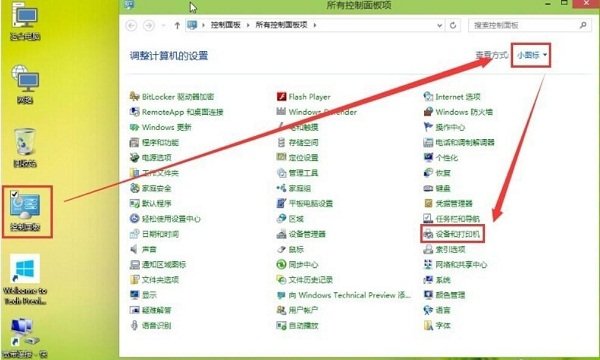Image resolution: width=600 pixels, height=360 pixels.
Task: Click the Back navigation arrow
Action: point(131,25)
